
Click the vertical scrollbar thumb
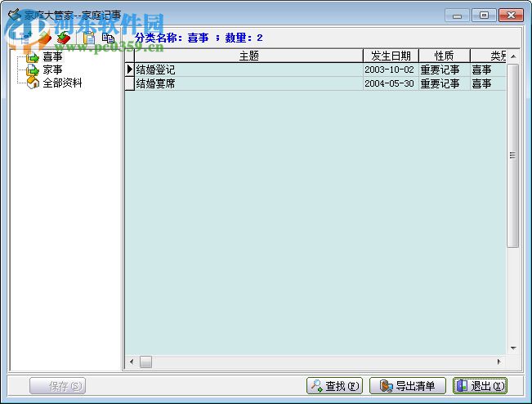(513, 156)
